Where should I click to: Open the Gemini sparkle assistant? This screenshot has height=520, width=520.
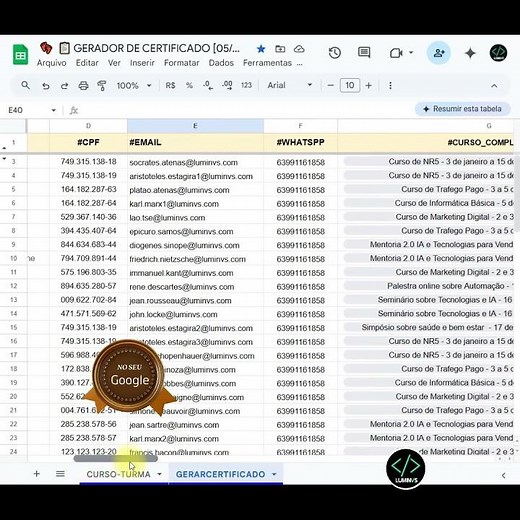tap(470, 53)
